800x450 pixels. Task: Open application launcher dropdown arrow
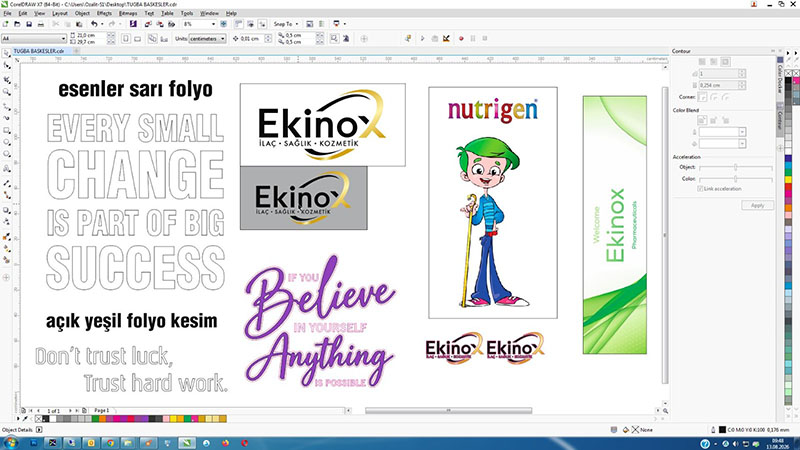click(x=344, y=24)
